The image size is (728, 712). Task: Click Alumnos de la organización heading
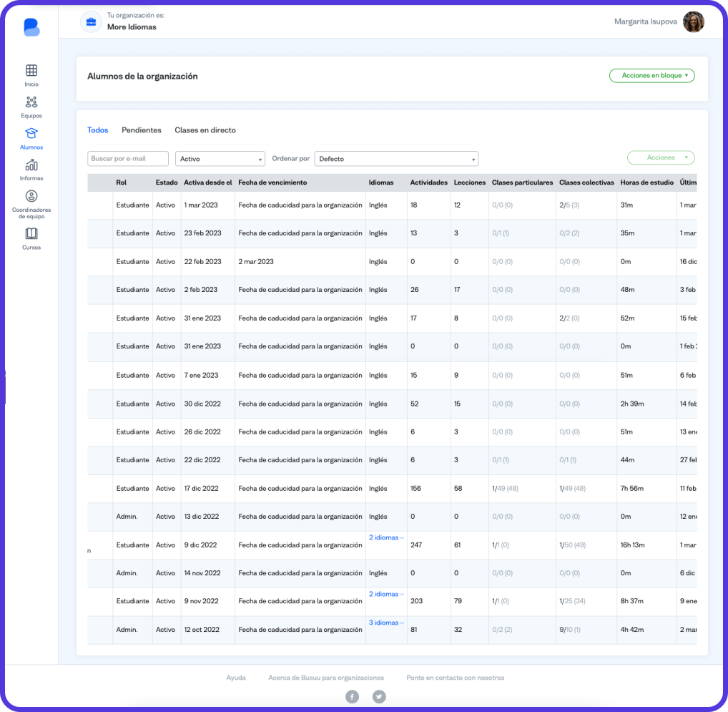click(x=142, y=76)
